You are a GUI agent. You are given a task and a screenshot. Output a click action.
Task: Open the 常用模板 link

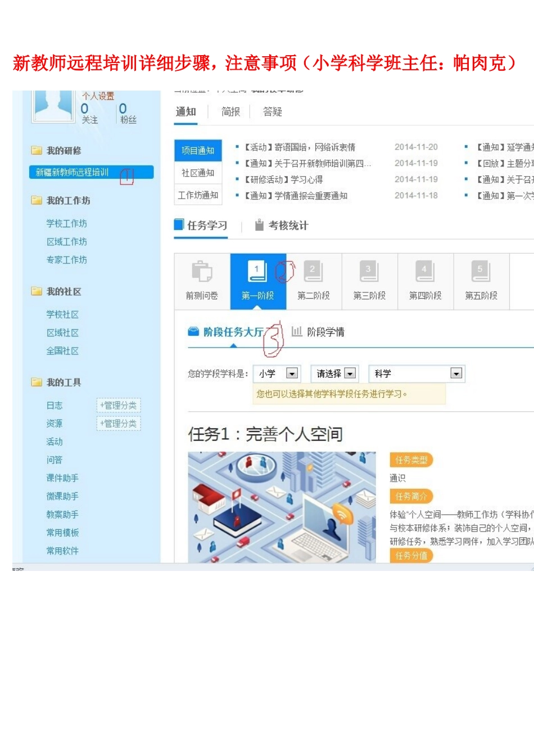pyautogui.click(x=62, y=532)
